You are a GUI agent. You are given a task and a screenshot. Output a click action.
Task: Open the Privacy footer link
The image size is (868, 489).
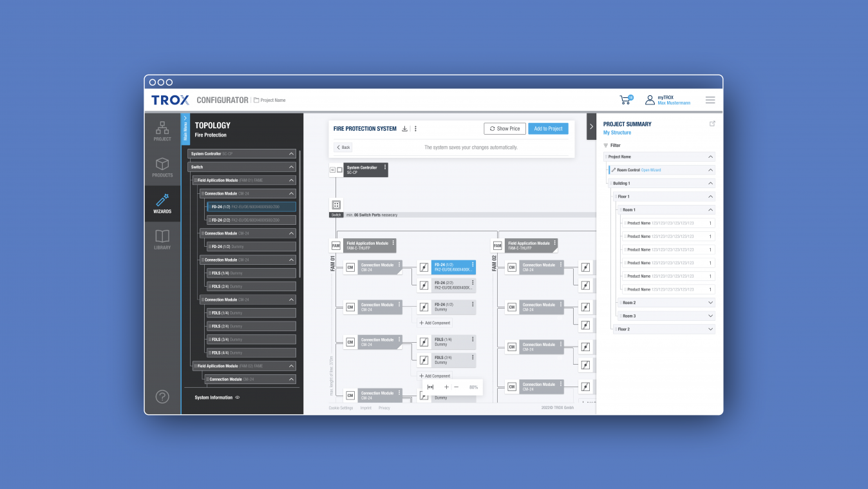pyautogui.click(x=384, y=408)
